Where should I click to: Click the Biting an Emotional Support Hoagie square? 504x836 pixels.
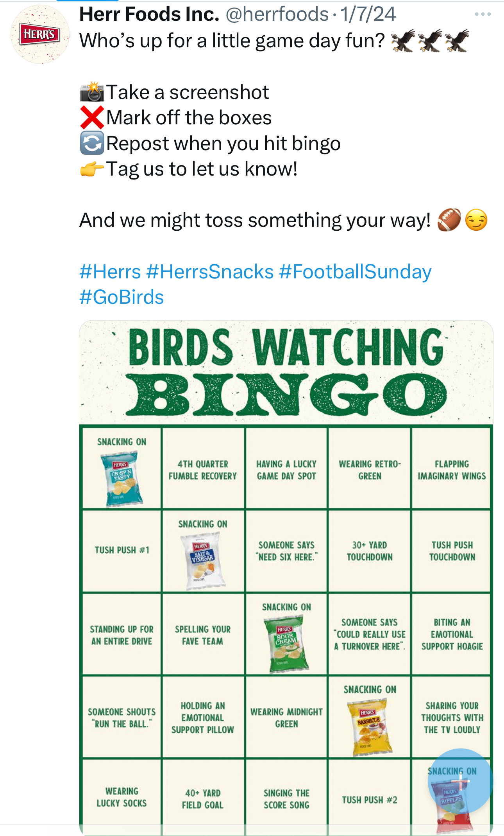point(452,634)
